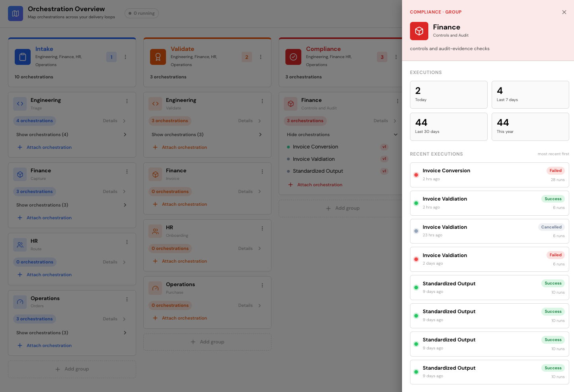Expand Show orchestrations (4) under Engineering Triage
574x392 pixels.
[72, 135]
